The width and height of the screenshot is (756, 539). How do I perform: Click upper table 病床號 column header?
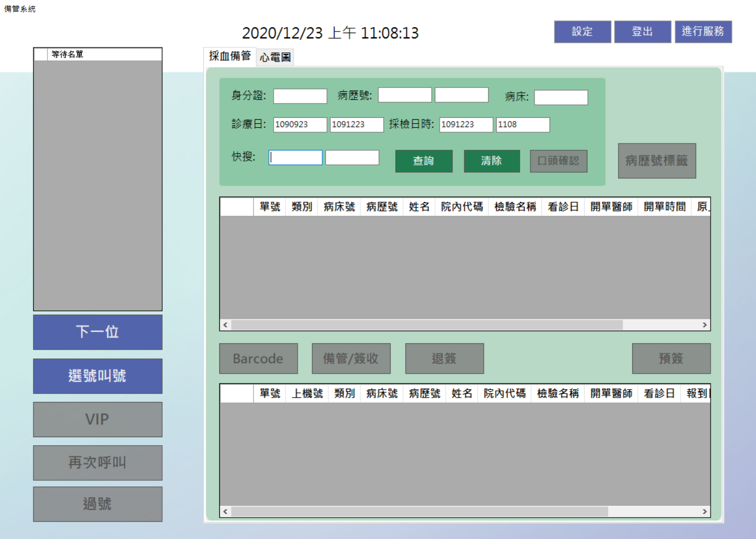click(339, 207)
